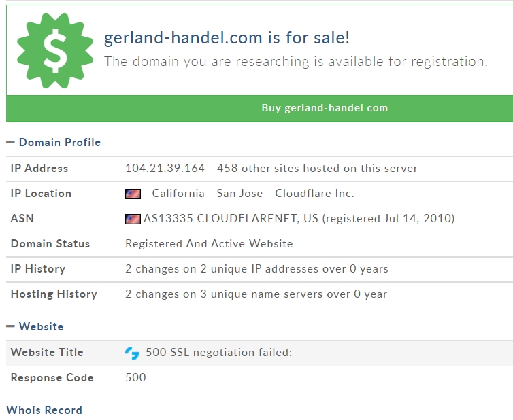Viewport: 513px width, 420px height.
Task: Click the green dollar sign badge icon
Action: (x=55, y=51)
